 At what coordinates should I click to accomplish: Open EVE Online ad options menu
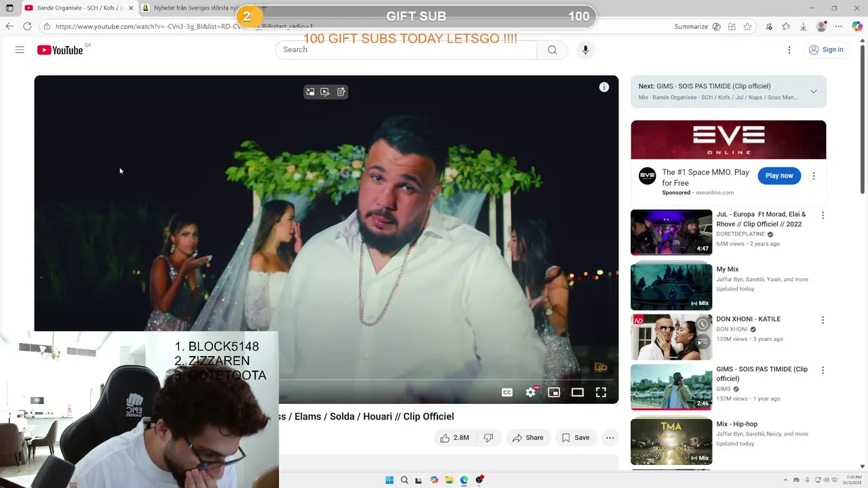814,176
